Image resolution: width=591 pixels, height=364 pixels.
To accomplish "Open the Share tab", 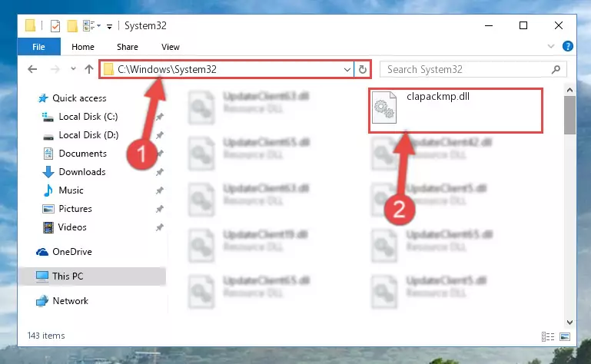I will tap(128, 47).
